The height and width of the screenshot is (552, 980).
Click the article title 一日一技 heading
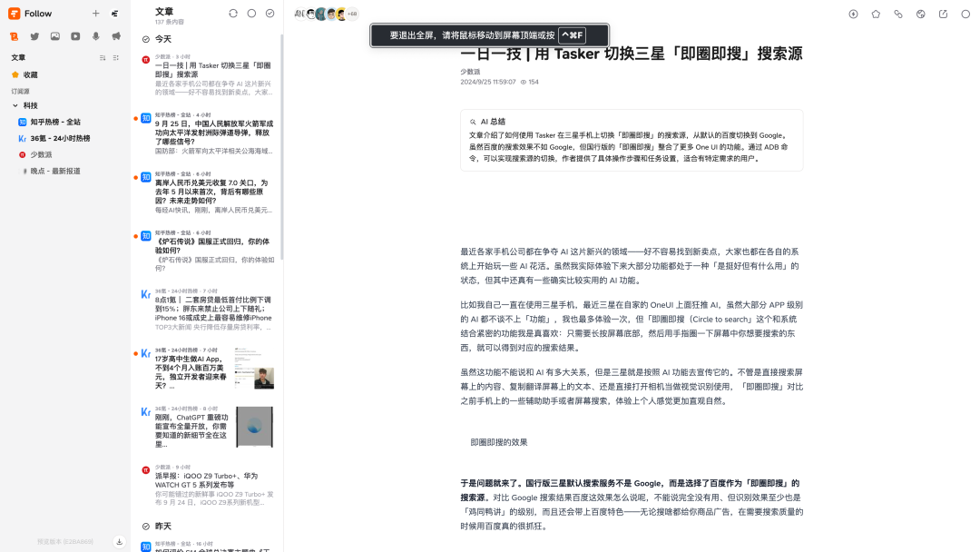point(632,54)
